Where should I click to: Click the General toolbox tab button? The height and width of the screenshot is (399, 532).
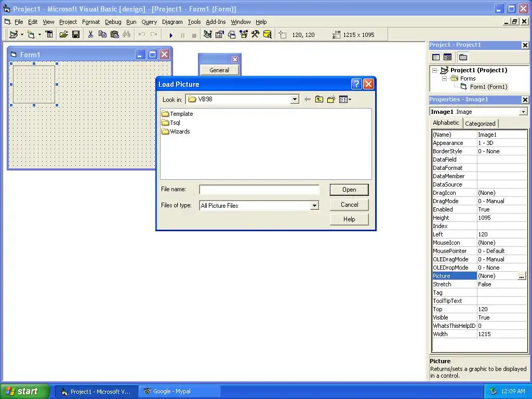(219, 70)
